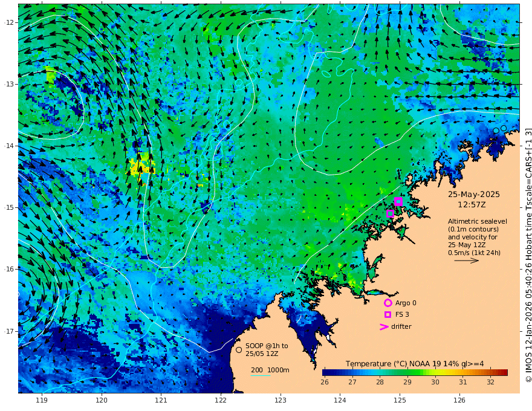Click the '0.5m/s (1kt 24h)' text
Screen dimensions: 532x411
pos(474,253)
